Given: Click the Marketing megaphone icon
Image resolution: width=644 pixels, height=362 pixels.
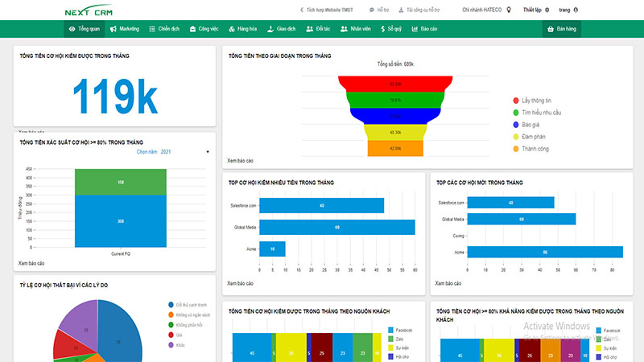Looking at the screenshot, I should 114,29.
